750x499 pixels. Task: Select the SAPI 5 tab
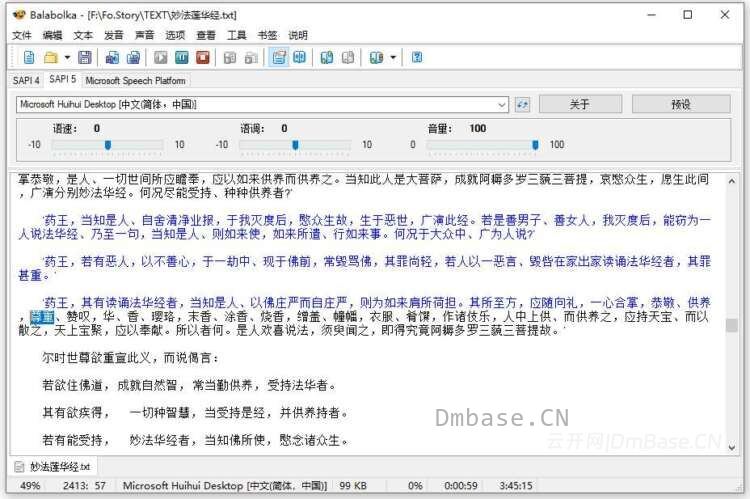[63, 79]
